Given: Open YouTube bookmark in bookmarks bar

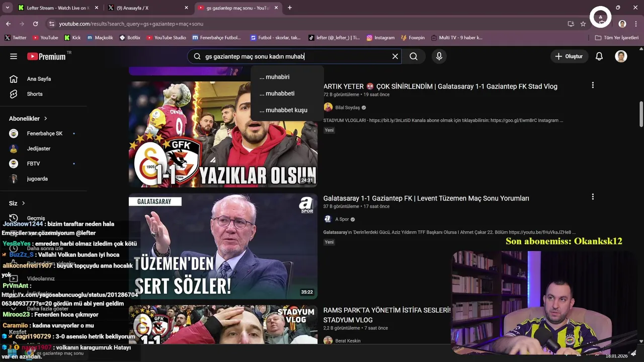Looking at the screenshot, I should pyautogui.click(x=45, y=38).
